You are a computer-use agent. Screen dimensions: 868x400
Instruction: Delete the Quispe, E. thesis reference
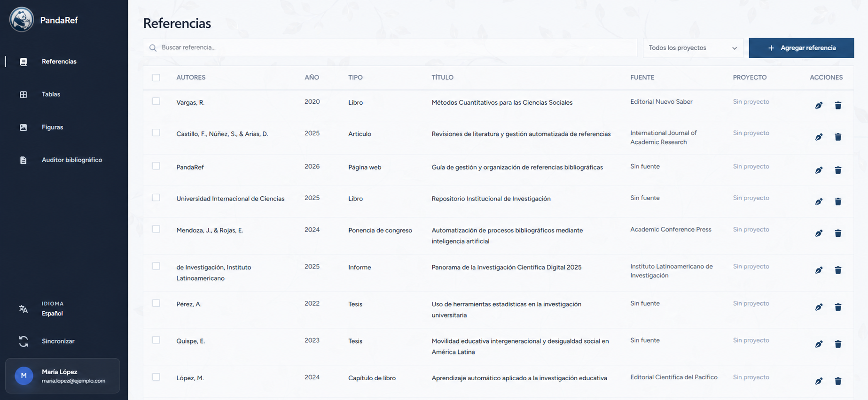(x=838, y=344)
